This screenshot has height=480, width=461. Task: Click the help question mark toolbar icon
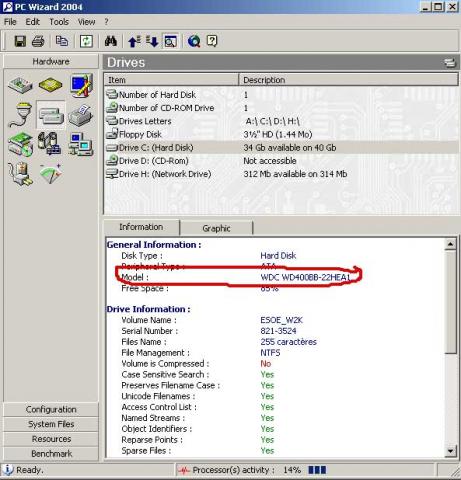(x=212, y=41)
